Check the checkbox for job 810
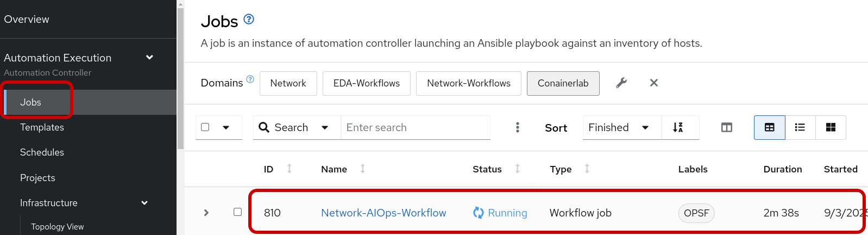The width and height of the screenshot is (868, 235). (x=237, y=212)
